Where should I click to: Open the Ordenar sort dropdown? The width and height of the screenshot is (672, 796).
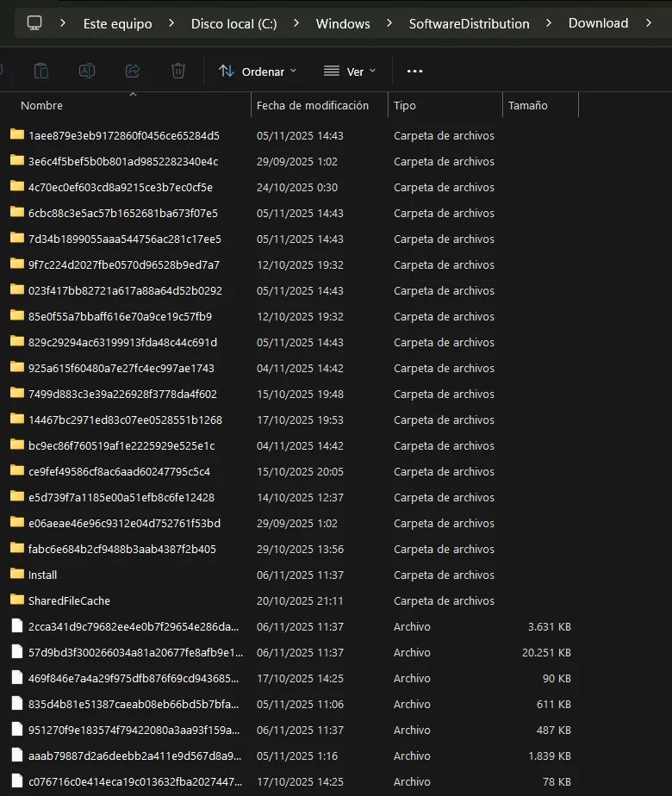[258, 72]
